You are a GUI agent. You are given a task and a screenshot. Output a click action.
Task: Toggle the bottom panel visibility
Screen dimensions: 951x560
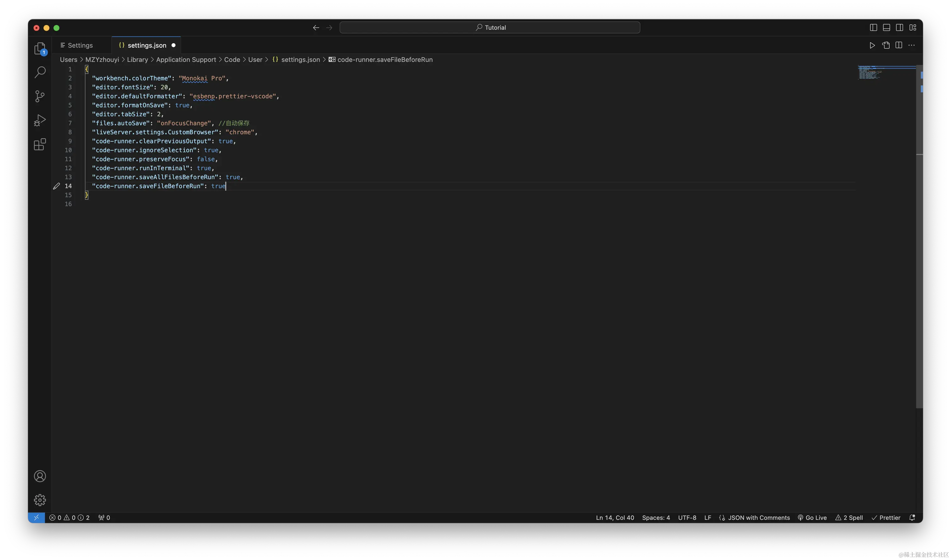coord(887,27)
